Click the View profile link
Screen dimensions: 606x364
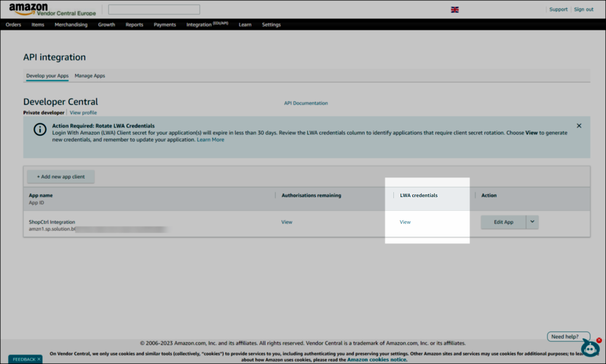click(x=83, y=112)
